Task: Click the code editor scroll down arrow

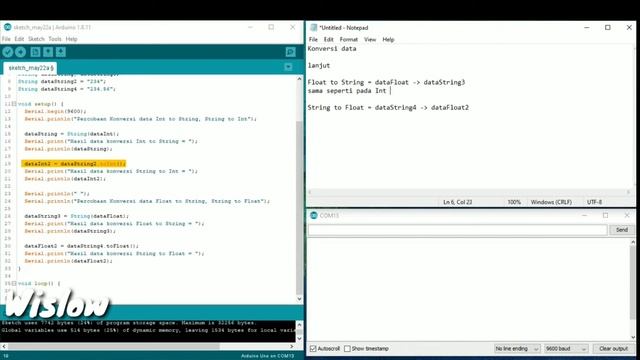Action: 299,299
